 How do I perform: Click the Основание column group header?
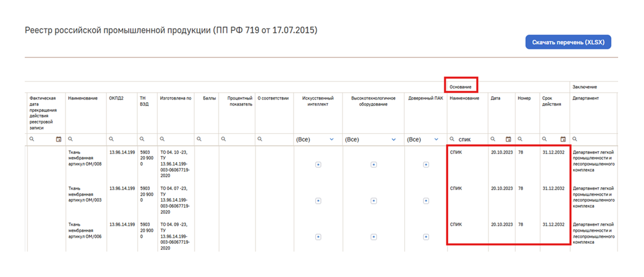pos(461,86)
